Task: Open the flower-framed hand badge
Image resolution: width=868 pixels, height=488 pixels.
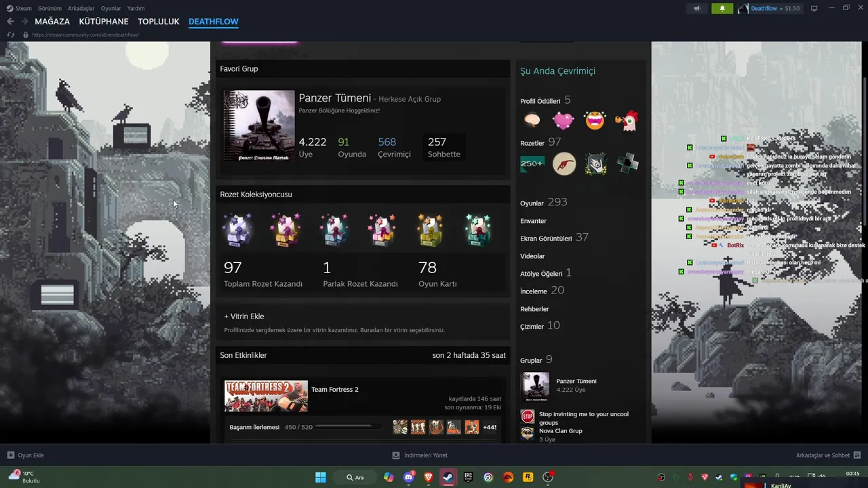Action: pos(595,163)
